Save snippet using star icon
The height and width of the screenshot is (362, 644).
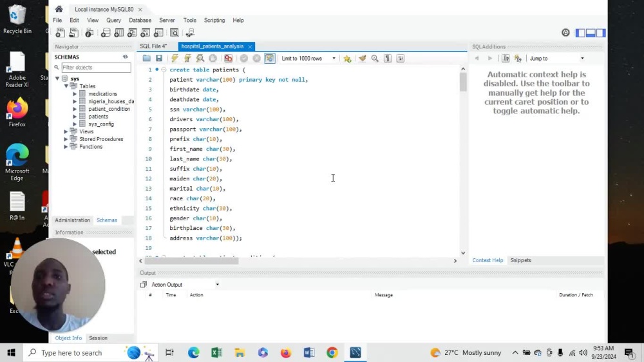(348, 59)
